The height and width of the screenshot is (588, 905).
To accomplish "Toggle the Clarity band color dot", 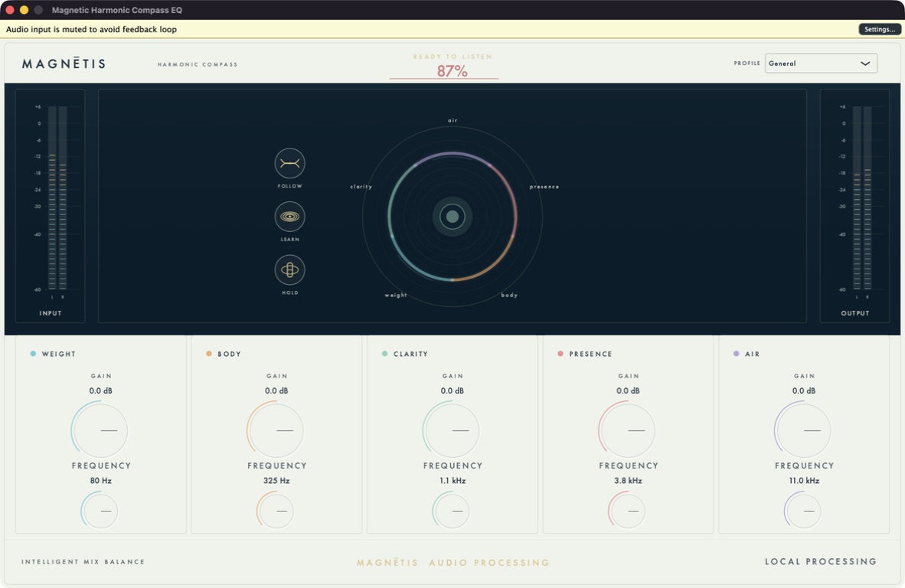I will pos(384,354).
